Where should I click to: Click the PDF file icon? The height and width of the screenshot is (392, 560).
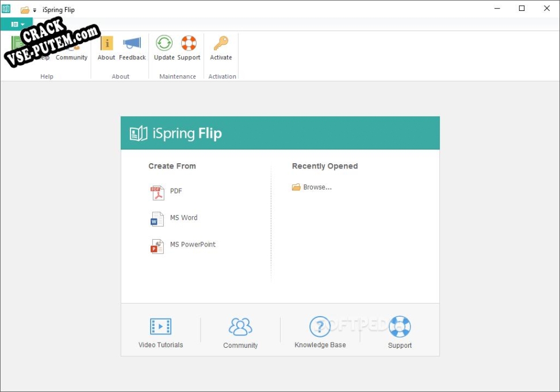pos(157,193)
